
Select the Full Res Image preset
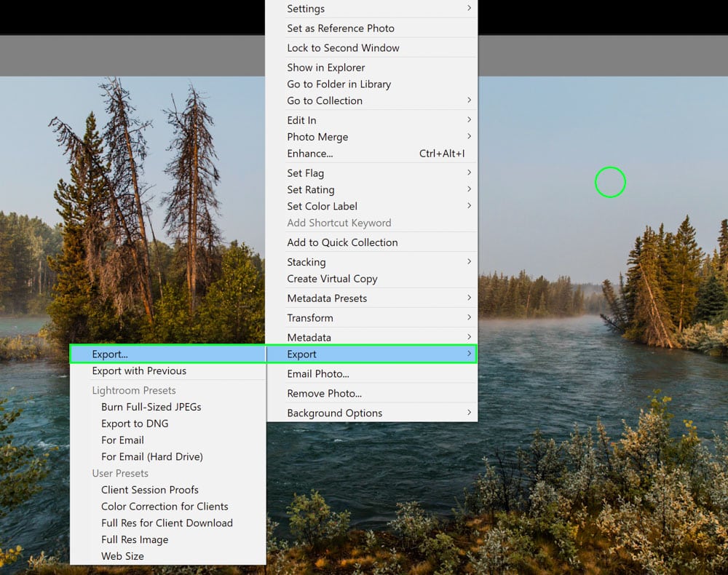pyautogui.click(x=168, y=540)
